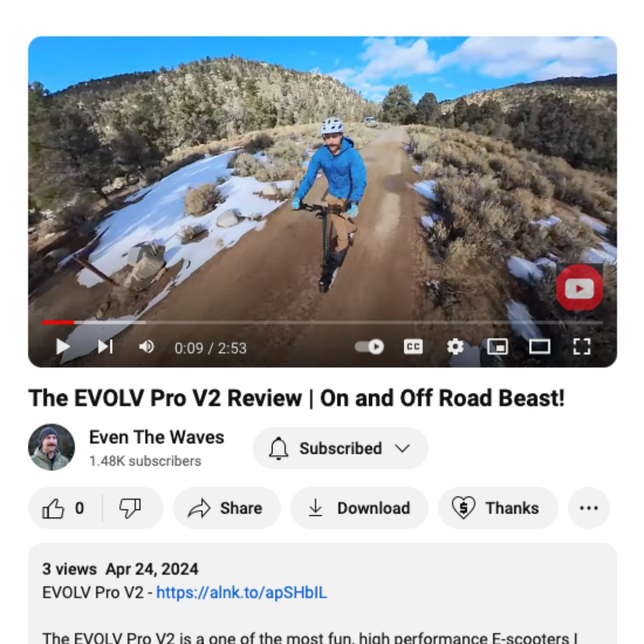This screenshot has width=644, height=644.
Task: Download the video
Action: pos(360,509)
